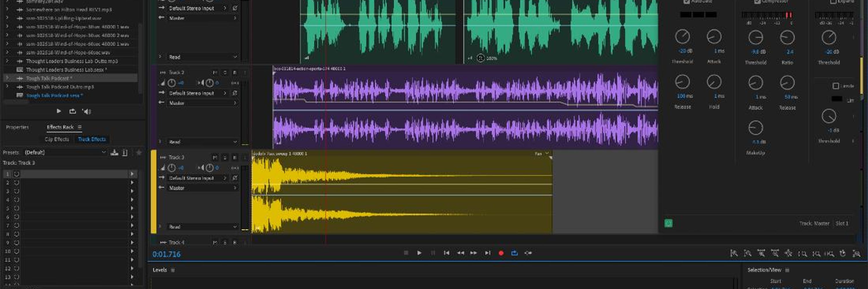Image resolution: width=868 pixels, height=289 pixels.
Task: Open Track 3 Read automation mode dropdown
Action: coord(203,227)
